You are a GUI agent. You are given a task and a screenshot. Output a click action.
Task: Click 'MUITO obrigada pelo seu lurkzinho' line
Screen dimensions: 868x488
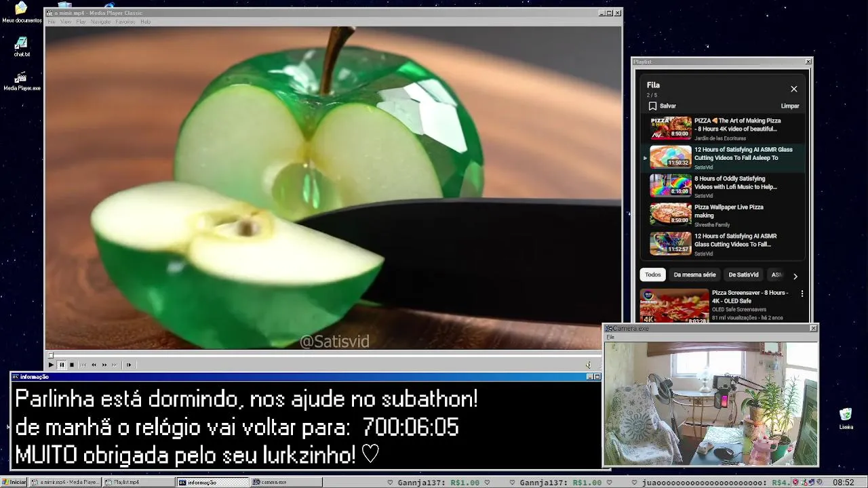click(197, 455)
